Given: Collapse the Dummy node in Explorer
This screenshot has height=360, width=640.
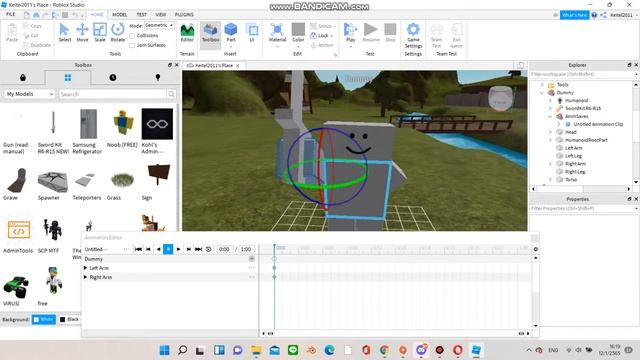Looking at the screenshot, I should click(x=542, y=93).
